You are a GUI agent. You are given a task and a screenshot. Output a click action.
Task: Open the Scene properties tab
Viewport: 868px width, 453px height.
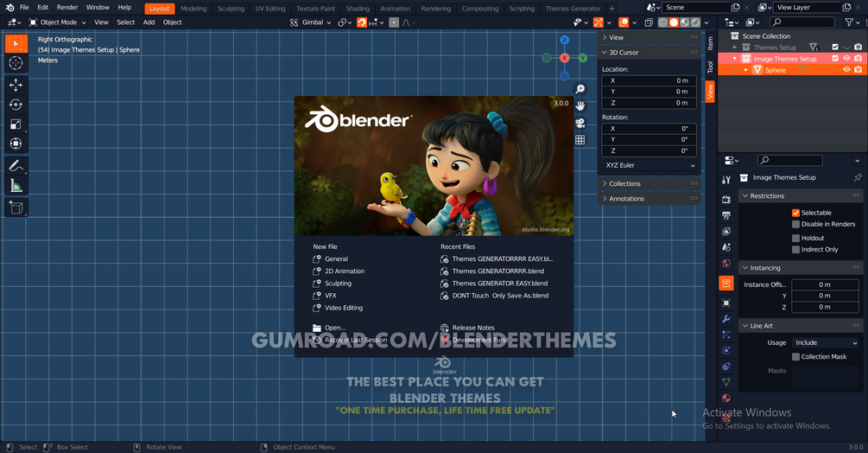pyautogui.click(x=726, y=247)
